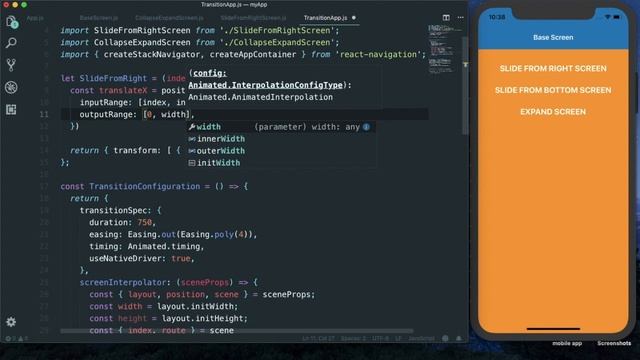640x360 pixels.
Task: Tap EXPAND SCREEN in simulator
Action: (553, 112)
